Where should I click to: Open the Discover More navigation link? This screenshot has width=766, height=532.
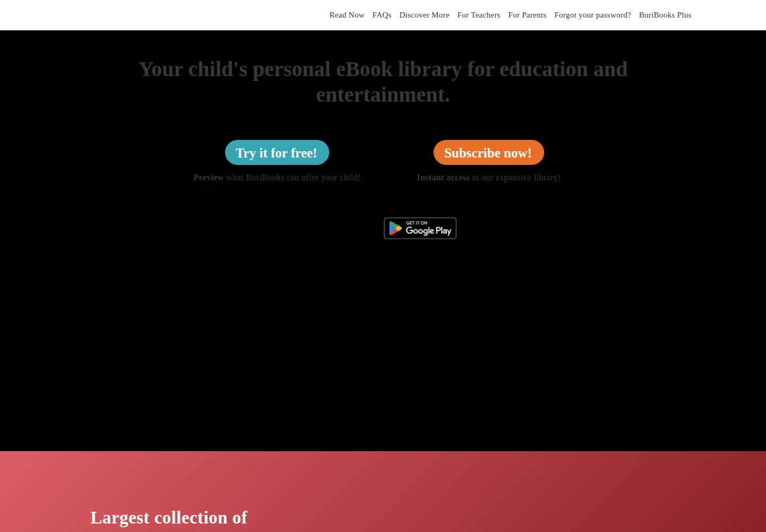[x=424, y=15]
